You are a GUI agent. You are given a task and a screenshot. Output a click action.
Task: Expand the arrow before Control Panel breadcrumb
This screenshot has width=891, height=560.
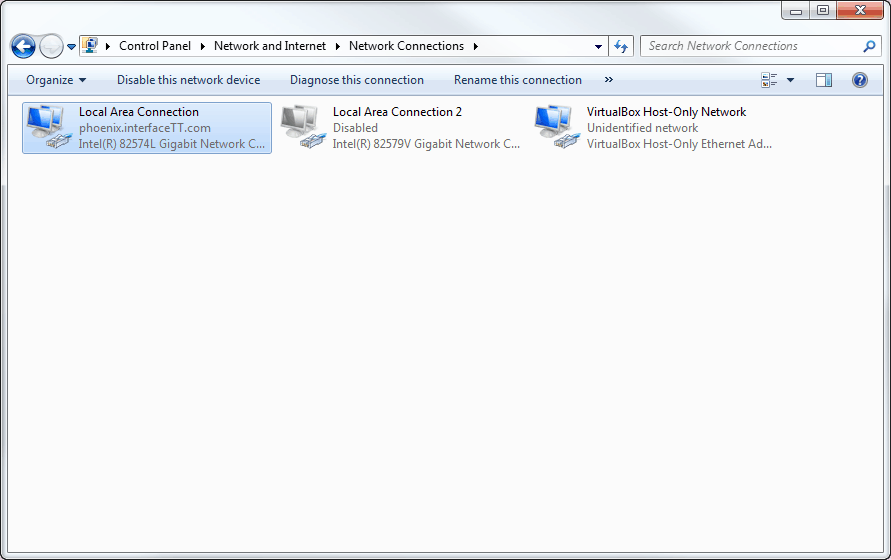pyautogui.click(x=108, y=46)
